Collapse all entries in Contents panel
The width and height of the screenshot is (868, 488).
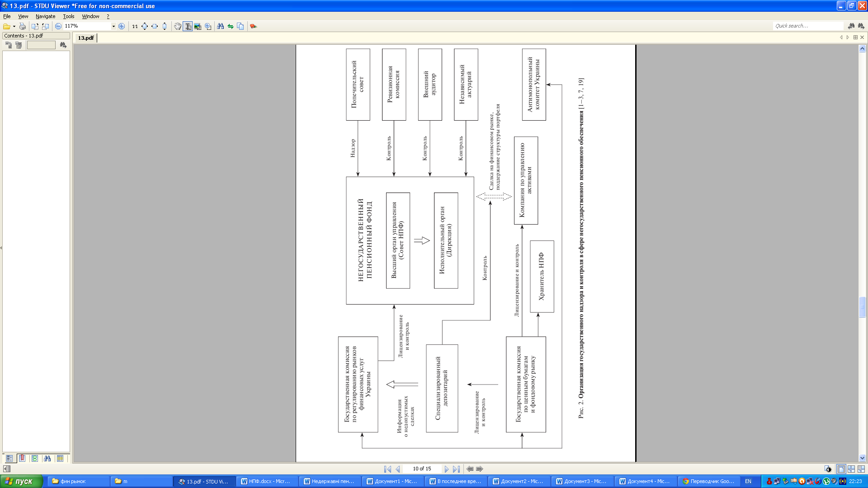coord(19,45)
